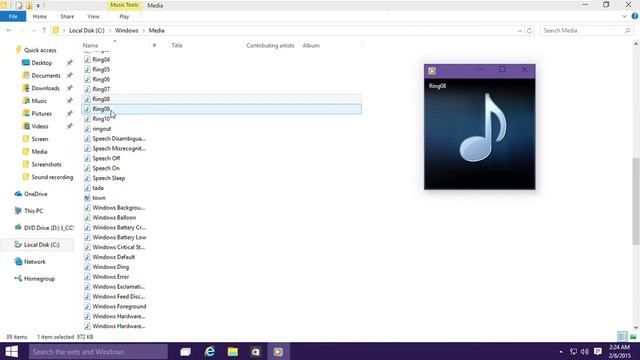This screenshot has width=640, height=360.
Task: Open the Pictures folder in the sidebar
Action: [x=42, y=113]
